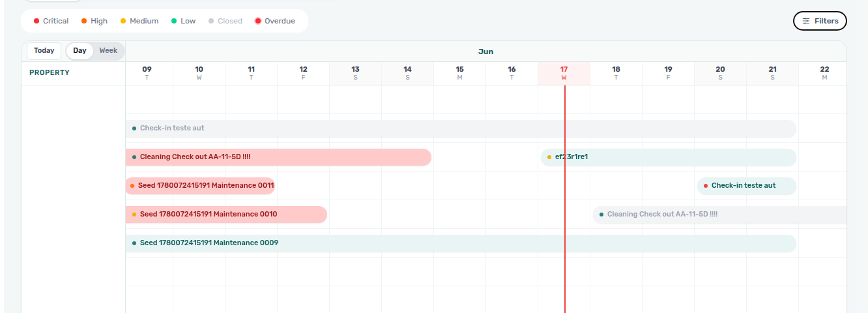
Task: Select day 20 Saturday header
Action: coord(720,73)
